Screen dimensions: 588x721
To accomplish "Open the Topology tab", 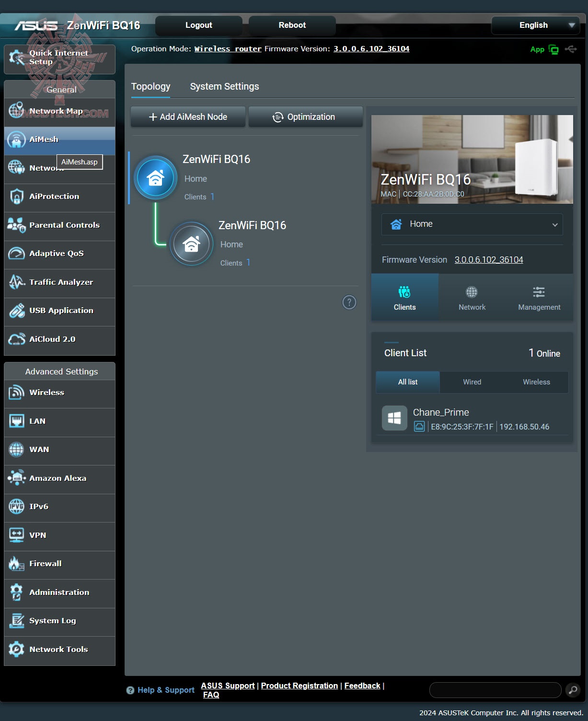I will [x=151, y=86].
